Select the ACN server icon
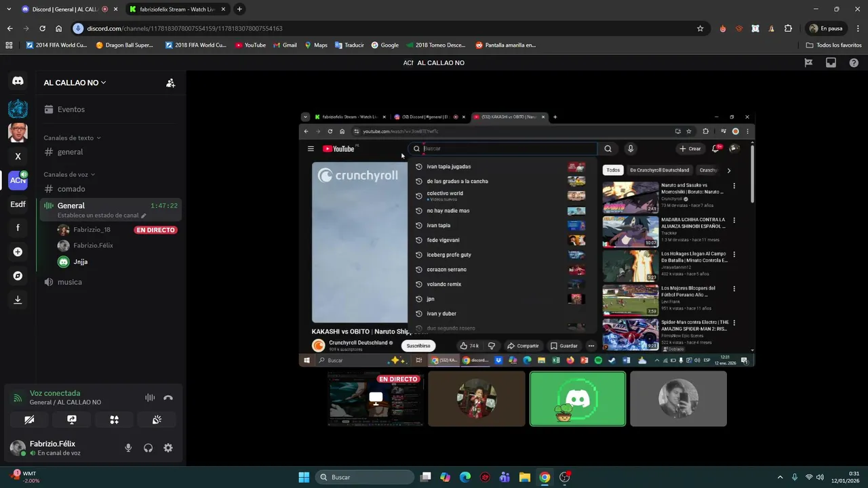This screenshot has width=868, height=488. (x=18, y=180)
